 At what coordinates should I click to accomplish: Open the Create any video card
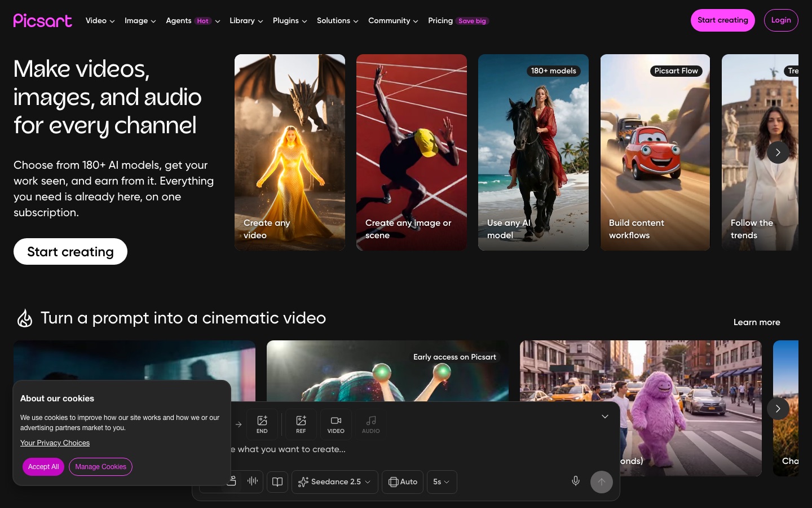(x=290, y=152)
